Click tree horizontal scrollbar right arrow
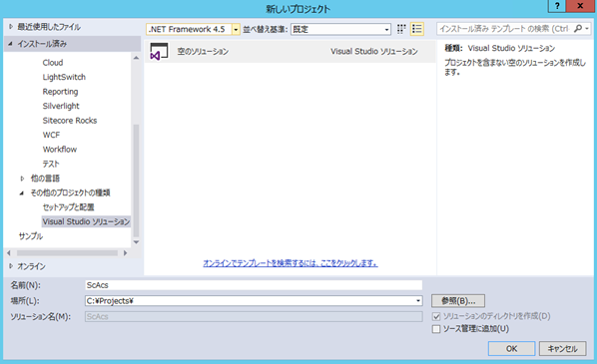 125,253
